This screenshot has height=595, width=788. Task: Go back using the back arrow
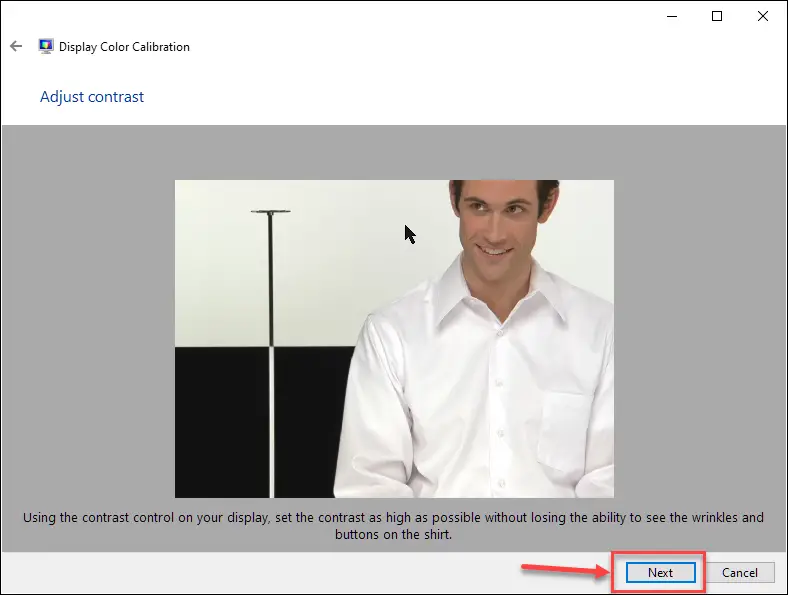click(x=16, y=46)
